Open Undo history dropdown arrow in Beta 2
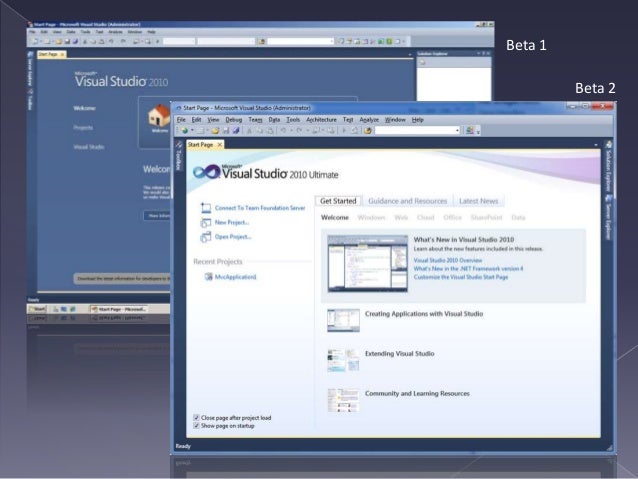638x479 pixels. 291,131
